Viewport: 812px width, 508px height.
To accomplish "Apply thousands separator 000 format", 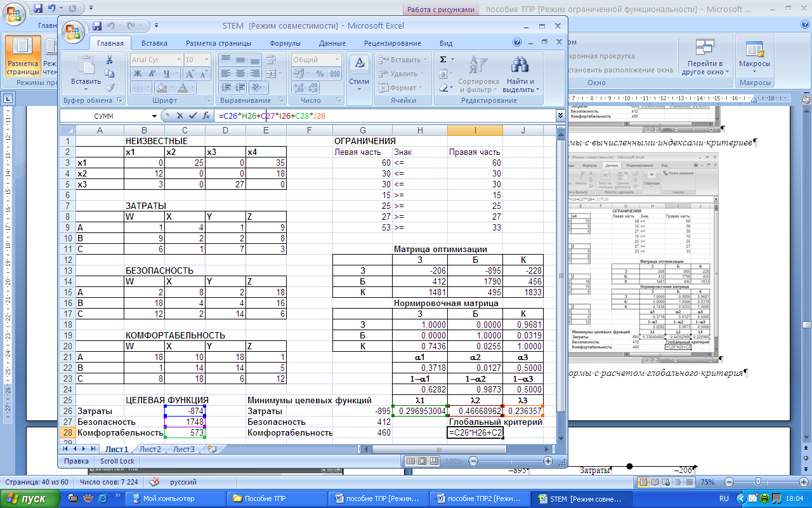I will [x=334, y=74].
